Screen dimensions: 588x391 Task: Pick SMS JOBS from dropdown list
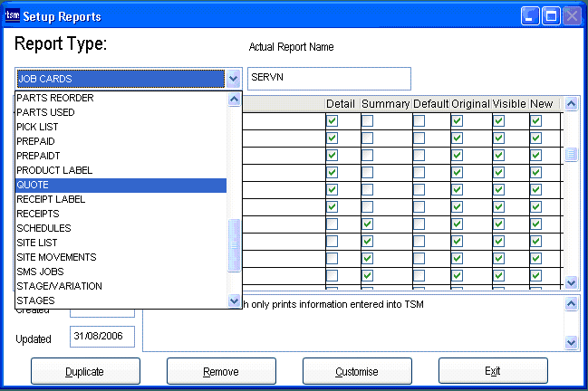pos(120,272)
